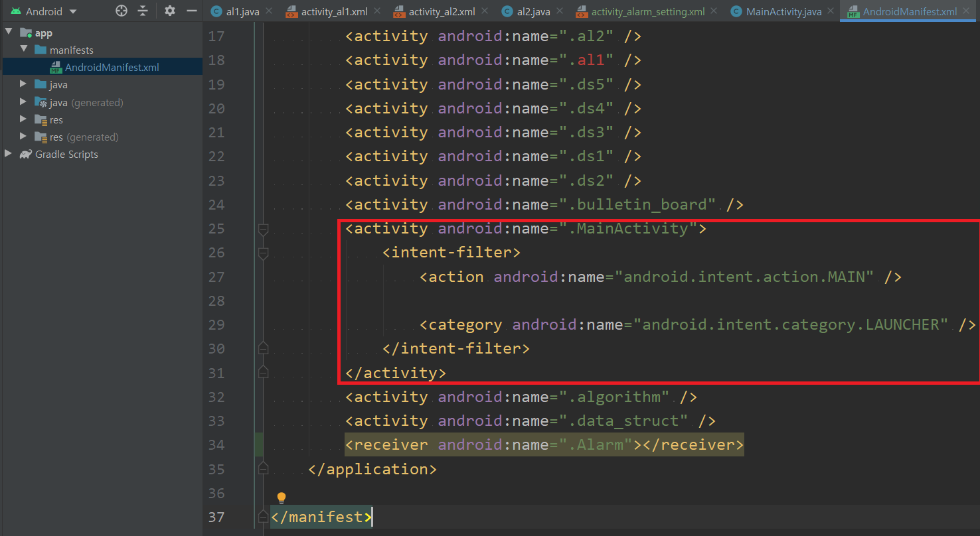Close the AndroidManifest.xml tab
Image resolution: width=980 pixels, height=536 pixels.
tap(966, 11)
